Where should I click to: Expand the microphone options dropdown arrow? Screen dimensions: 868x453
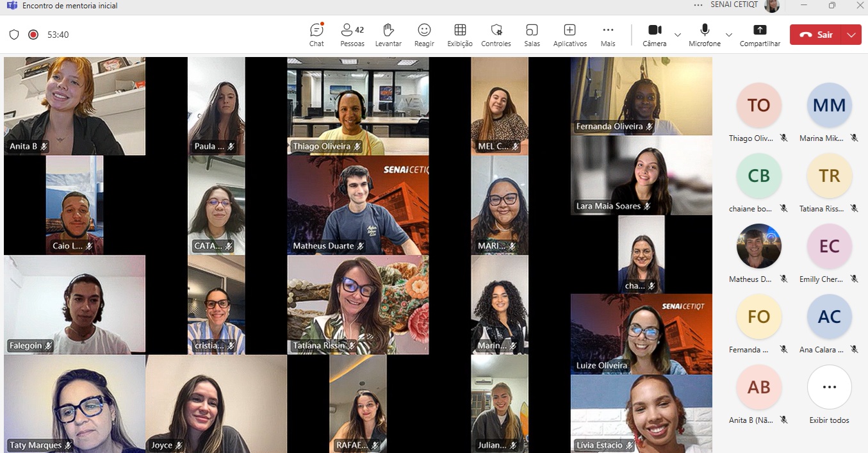pyautogui.click(x=729, y=35)
